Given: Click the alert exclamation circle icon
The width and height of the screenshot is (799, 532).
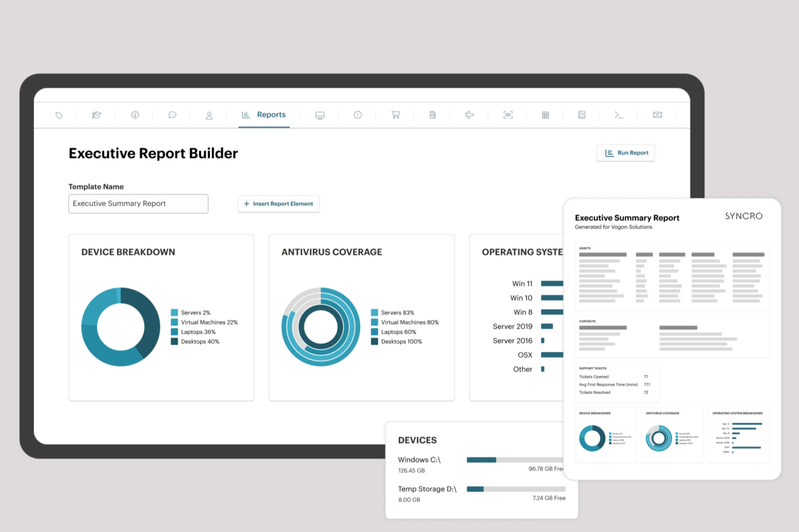Looking at the screenshot, I should 357,115.
